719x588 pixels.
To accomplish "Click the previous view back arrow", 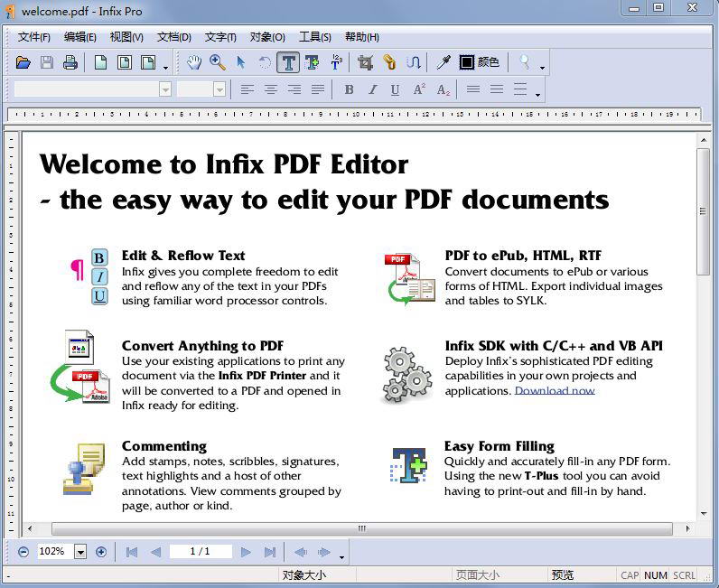I will click(x=301, y=552).
